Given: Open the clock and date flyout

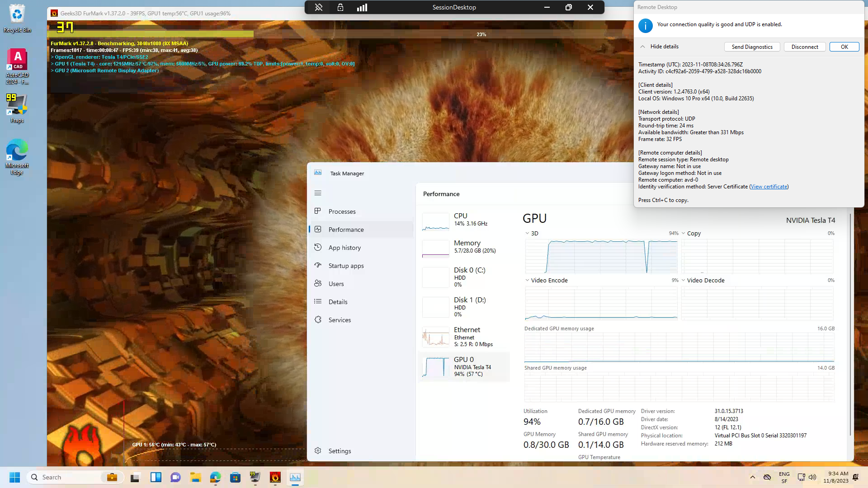Looking at the screenshot, I should (835, 477).
